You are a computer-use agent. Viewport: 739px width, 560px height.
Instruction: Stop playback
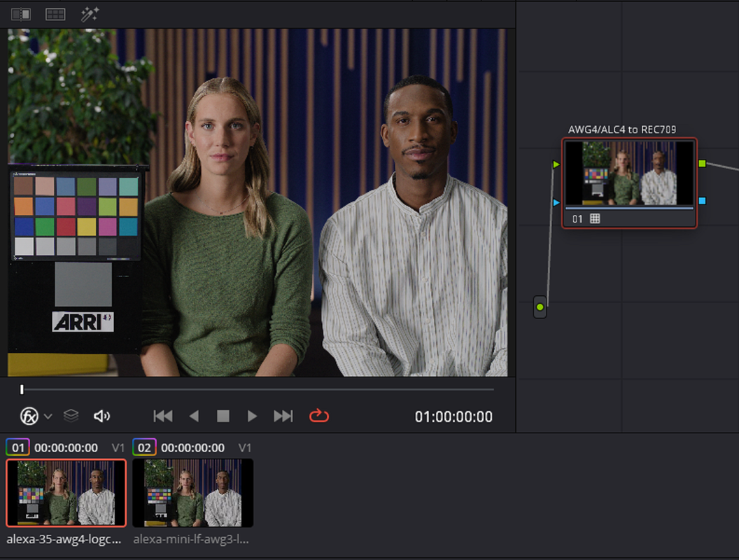tap(223, 416)
